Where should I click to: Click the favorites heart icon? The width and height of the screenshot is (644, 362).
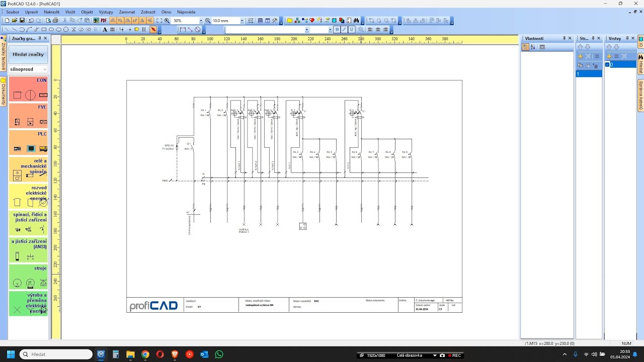point(312,21)
